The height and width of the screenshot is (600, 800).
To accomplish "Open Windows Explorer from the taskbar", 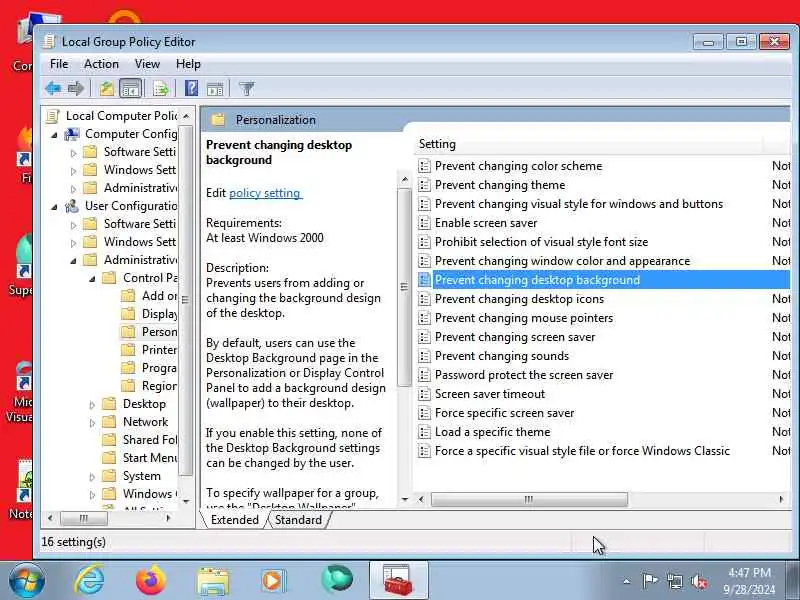I will 213,581.
